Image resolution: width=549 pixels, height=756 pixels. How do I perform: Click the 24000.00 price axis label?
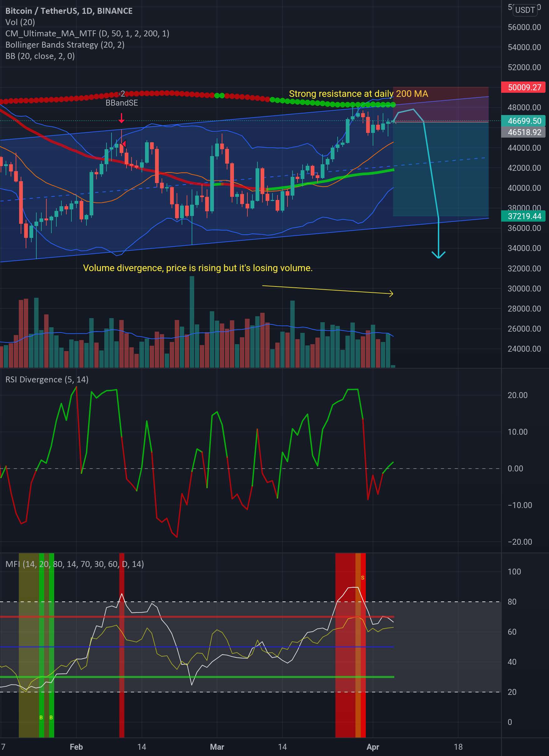[x=524, y=349]
